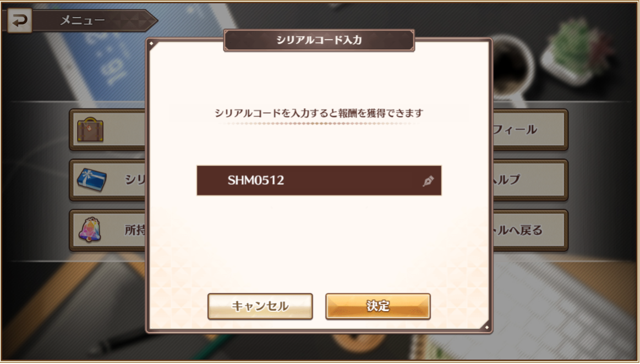This screenshot has height=364, width=640.
Task: Click the 所持 label next to the jewel bell
Action: coord(135,230)
